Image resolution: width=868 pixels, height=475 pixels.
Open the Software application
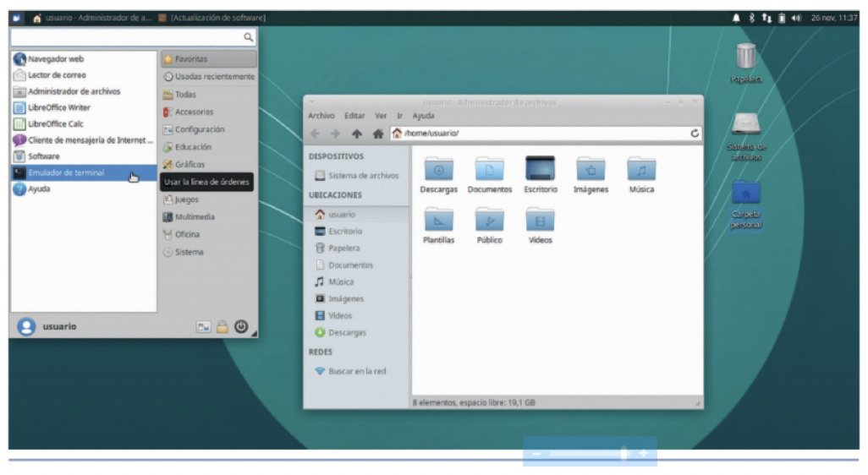click(x=83, y=156)
